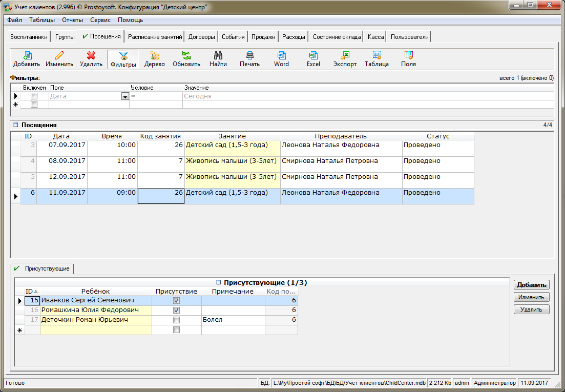Open the Отчеты menu
This screenshot has height=392, width=565.
point(72,20)
